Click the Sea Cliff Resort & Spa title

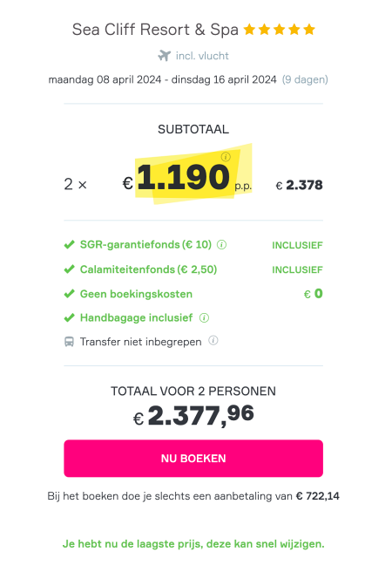[155, 30]
